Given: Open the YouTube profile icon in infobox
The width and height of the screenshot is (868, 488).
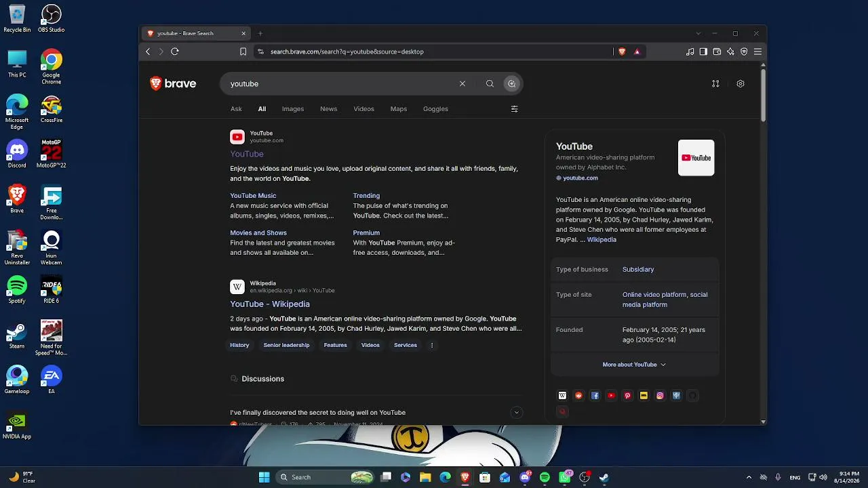Looking at the screenshot, I should pos(611,396).
